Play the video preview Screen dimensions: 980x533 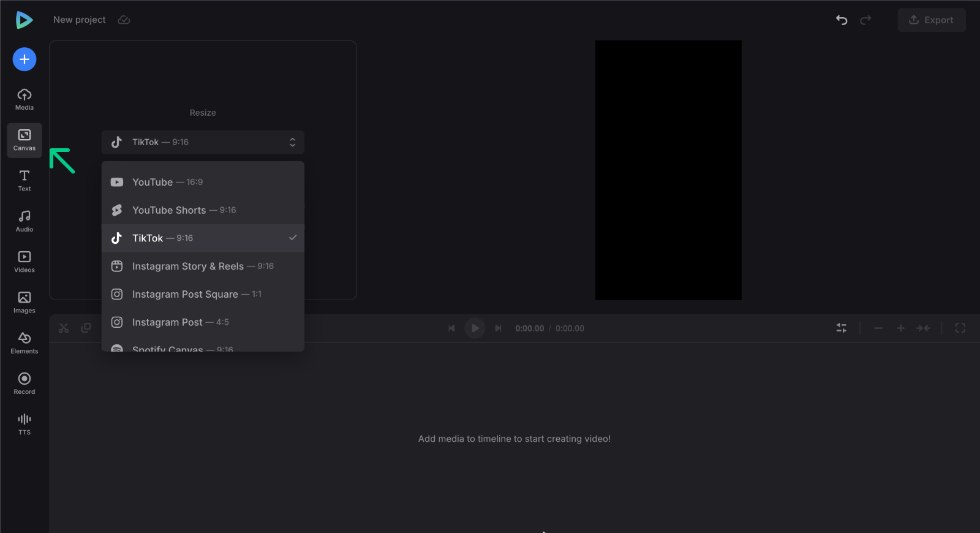coord(475,328)
